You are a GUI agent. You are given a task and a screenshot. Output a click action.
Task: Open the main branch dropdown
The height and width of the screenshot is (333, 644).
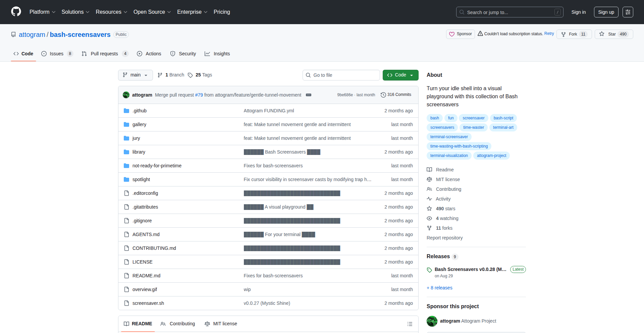tap(135, 75)
